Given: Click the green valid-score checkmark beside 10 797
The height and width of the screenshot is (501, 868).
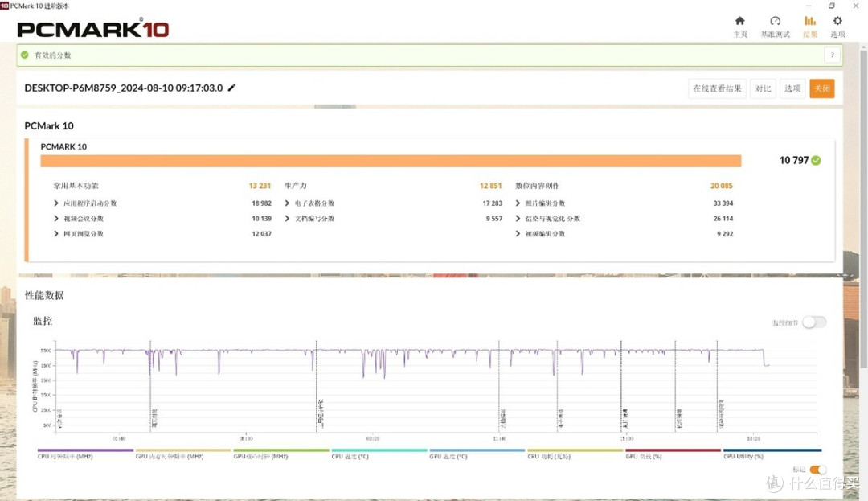Looking at the screenshot, I should tap(816, 161).
